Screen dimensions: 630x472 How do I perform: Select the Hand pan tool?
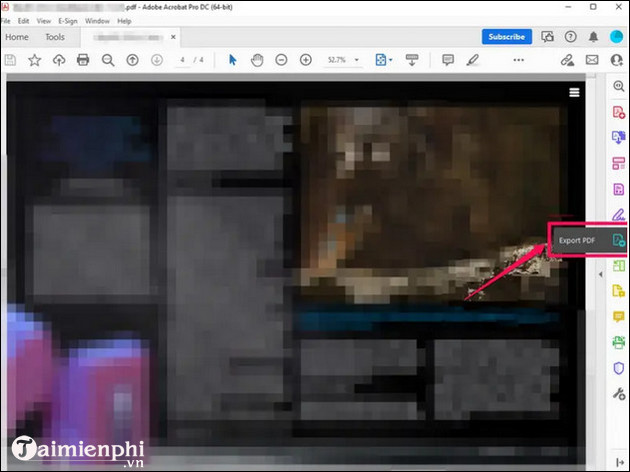[x=255, y=60]
